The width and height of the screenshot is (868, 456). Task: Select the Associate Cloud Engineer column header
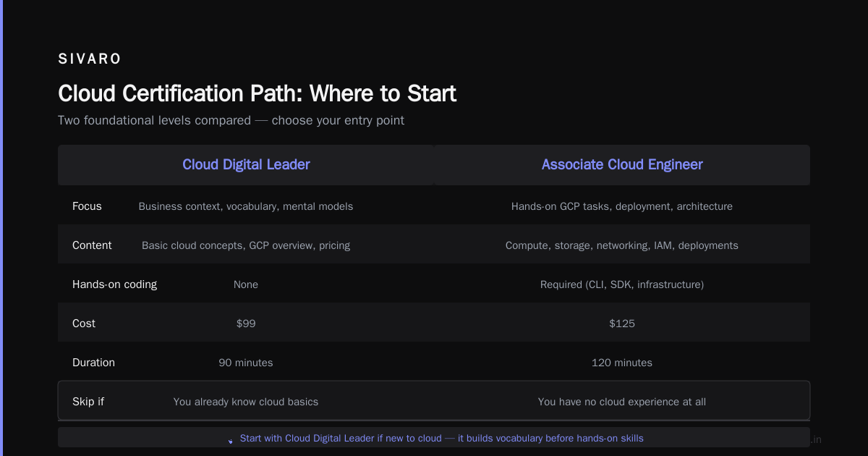coord(622,165)
